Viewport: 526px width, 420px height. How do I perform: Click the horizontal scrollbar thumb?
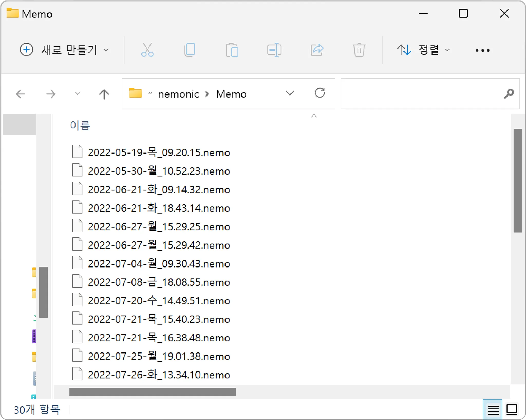click(153, 392)
